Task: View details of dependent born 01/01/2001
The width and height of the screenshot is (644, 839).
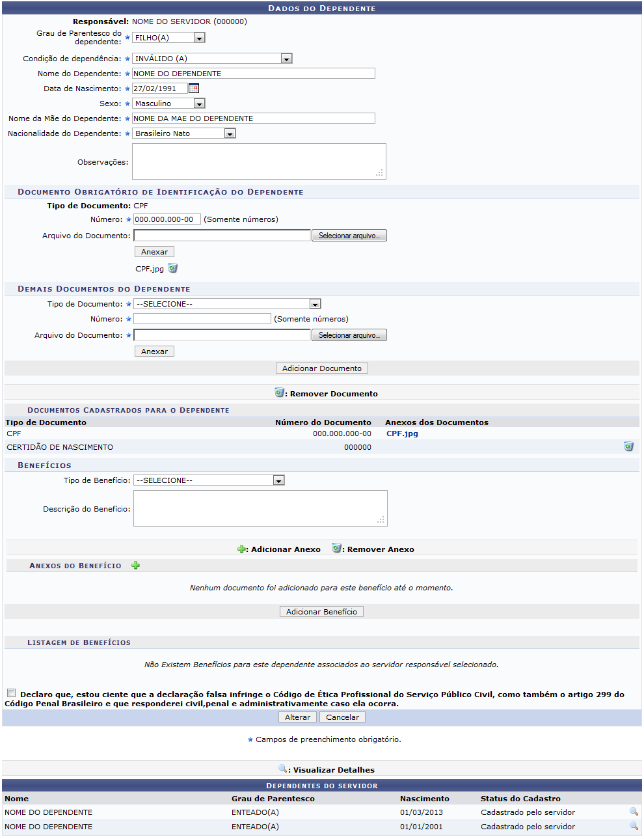Action: coord(633,826)
